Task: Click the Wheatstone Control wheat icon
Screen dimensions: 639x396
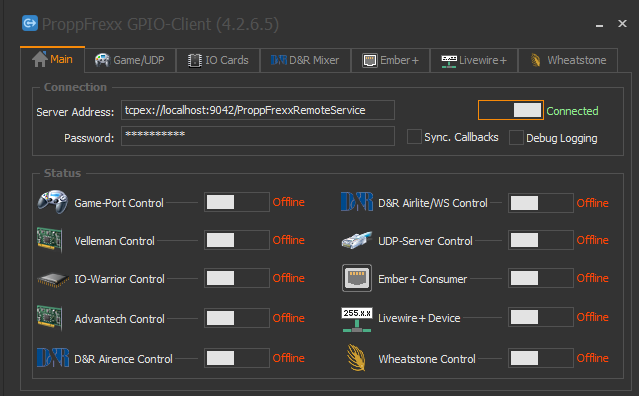Action: click(357, 358)
